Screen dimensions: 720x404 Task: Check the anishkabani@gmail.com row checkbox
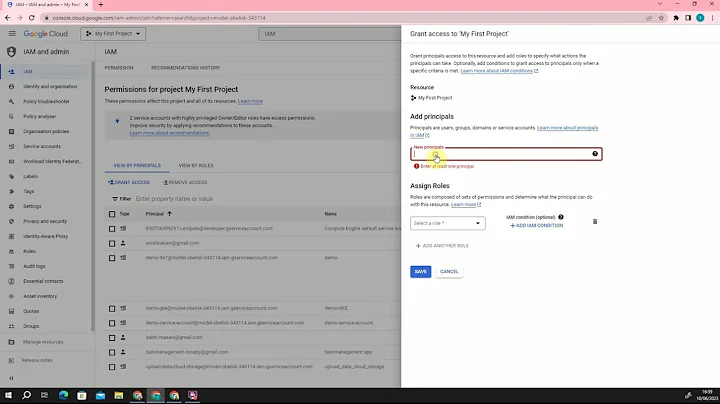112,243
